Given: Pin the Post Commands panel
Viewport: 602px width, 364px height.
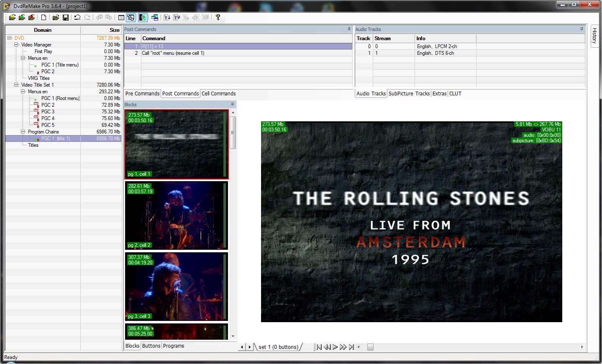Looking at the screenshot, I should coord(349,29).
